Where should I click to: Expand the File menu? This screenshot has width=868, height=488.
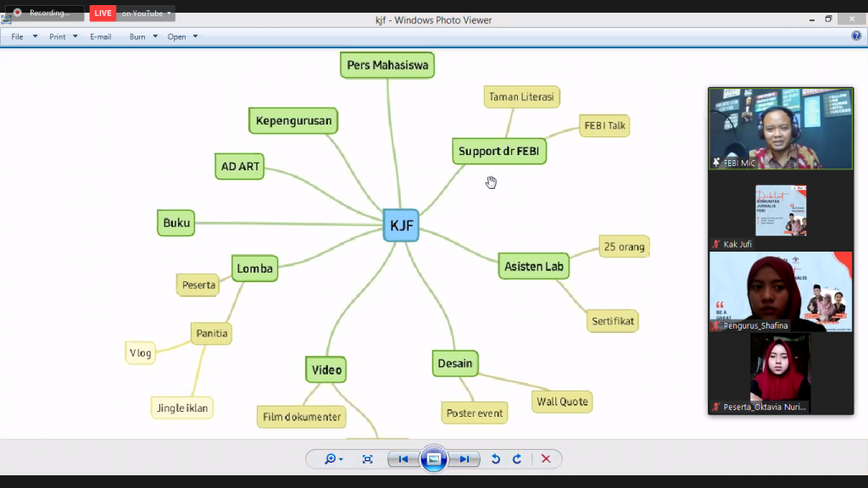[24, 36]
